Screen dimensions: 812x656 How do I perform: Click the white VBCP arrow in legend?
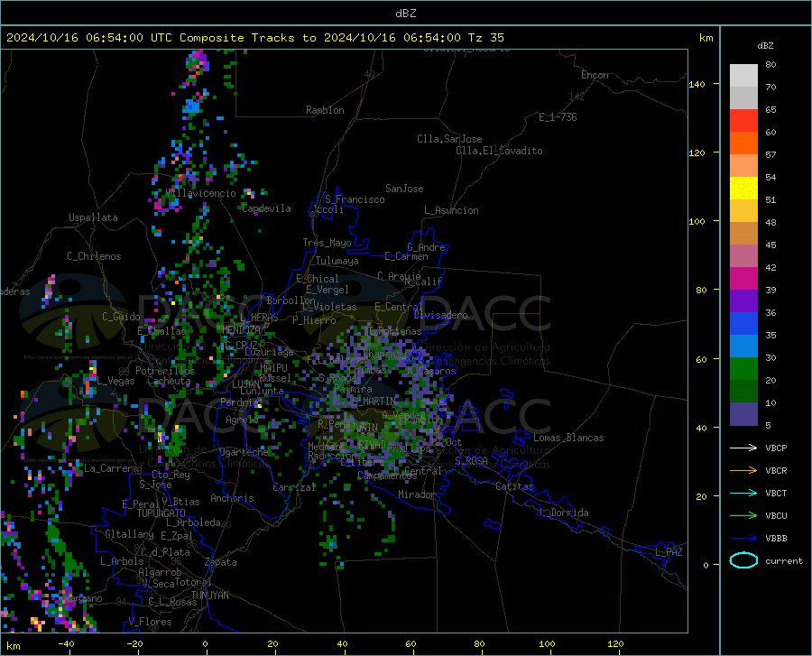(743, 448)
